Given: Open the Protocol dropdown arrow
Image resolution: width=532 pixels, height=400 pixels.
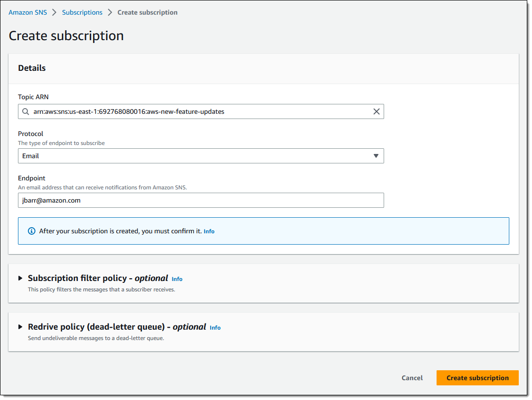Looking at the screenshot, I should (x=376, y=156).
